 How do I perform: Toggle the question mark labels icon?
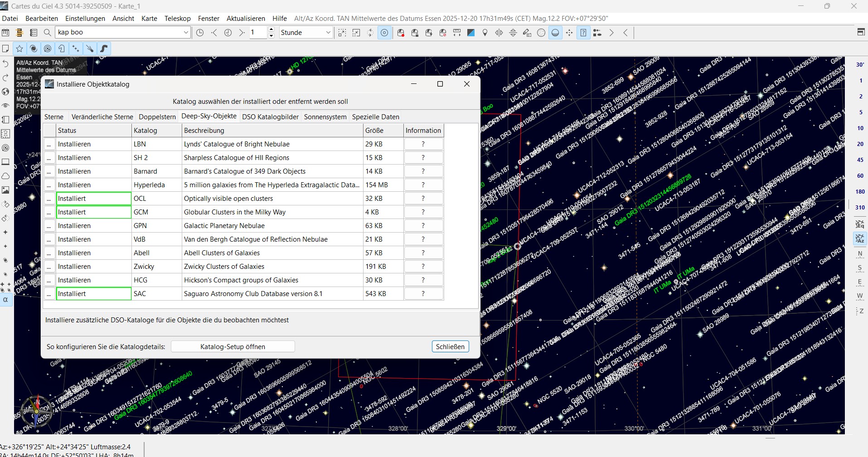(x=583, y=33)
